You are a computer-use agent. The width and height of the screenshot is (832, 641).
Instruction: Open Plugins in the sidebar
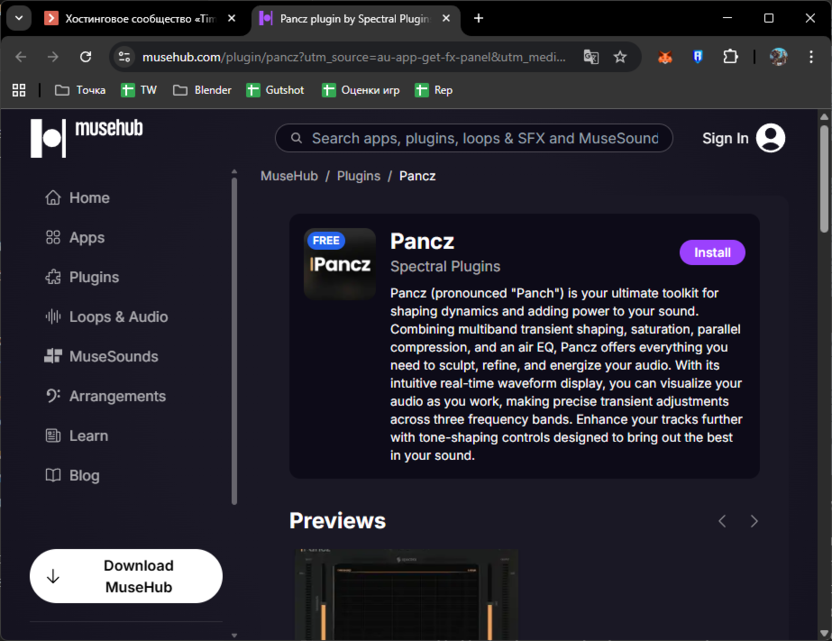(82, 277)
